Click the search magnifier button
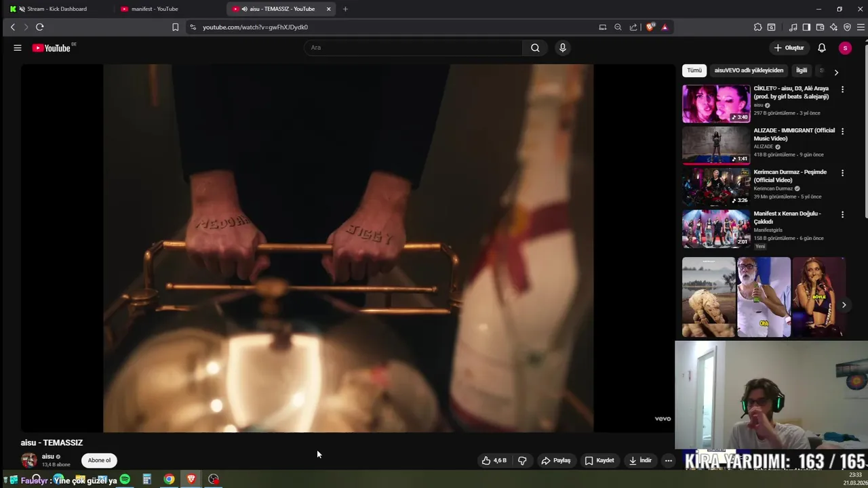Viewport: 868px width, 488px height. tap(535, 48)
